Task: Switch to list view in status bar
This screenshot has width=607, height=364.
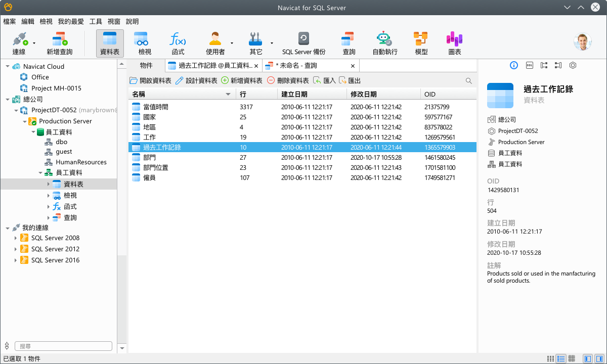Action: (550, 358)
